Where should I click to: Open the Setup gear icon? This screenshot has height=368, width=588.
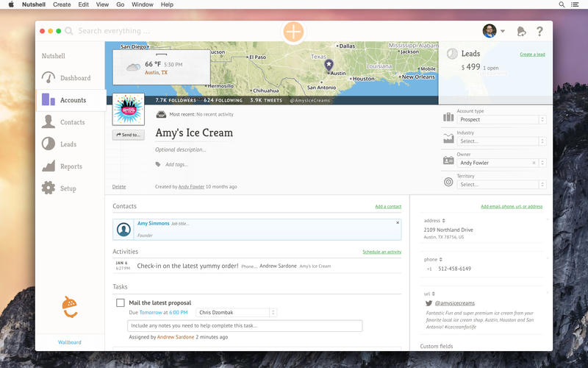(49, 188)
